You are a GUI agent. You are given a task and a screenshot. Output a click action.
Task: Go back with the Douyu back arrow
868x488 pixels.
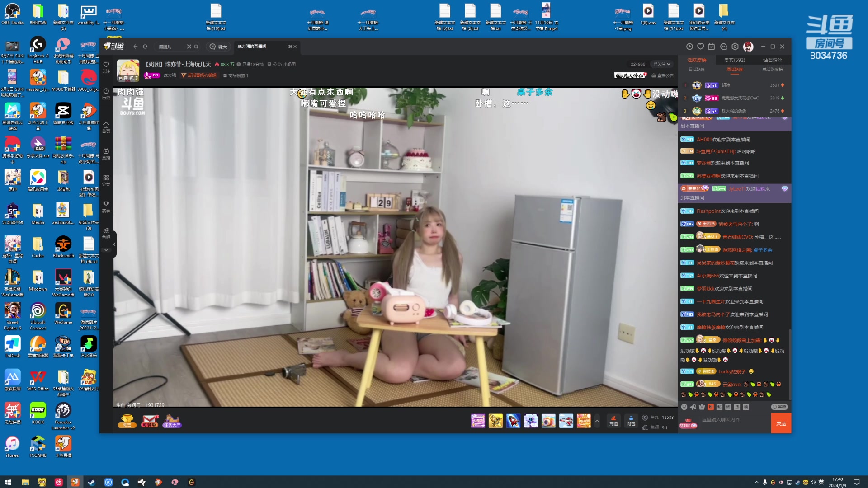(135, 47)
